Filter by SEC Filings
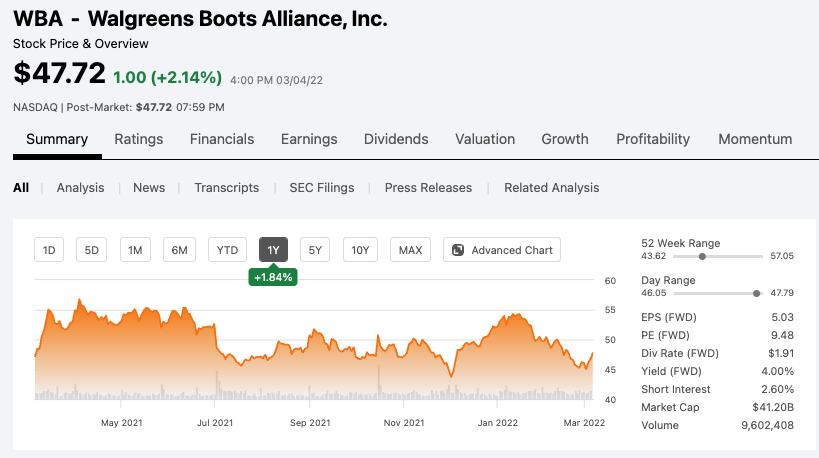 (322, 187)
